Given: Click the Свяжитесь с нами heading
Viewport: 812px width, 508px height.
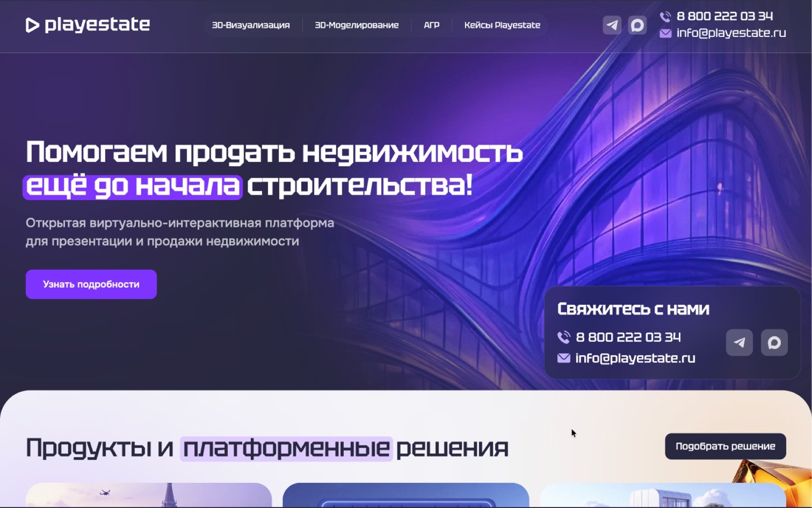Looking at the screenshot, I should [x=633, y=309].
